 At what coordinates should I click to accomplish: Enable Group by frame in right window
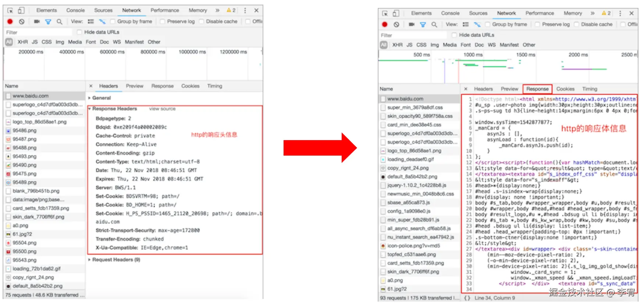(487, 24)
